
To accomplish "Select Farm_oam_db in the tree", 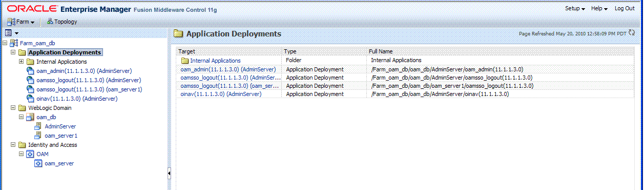I will [x=37, y=43].
